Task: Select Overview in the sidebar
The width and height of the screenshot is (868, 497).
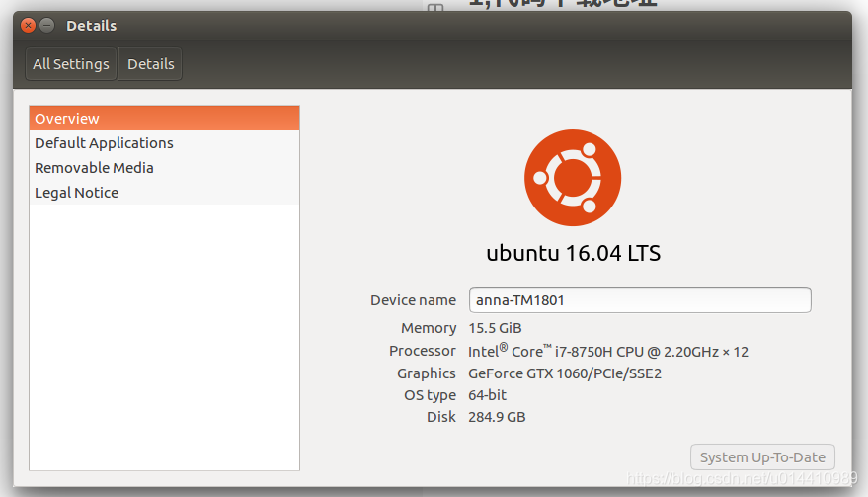Action: click(164, 118)
